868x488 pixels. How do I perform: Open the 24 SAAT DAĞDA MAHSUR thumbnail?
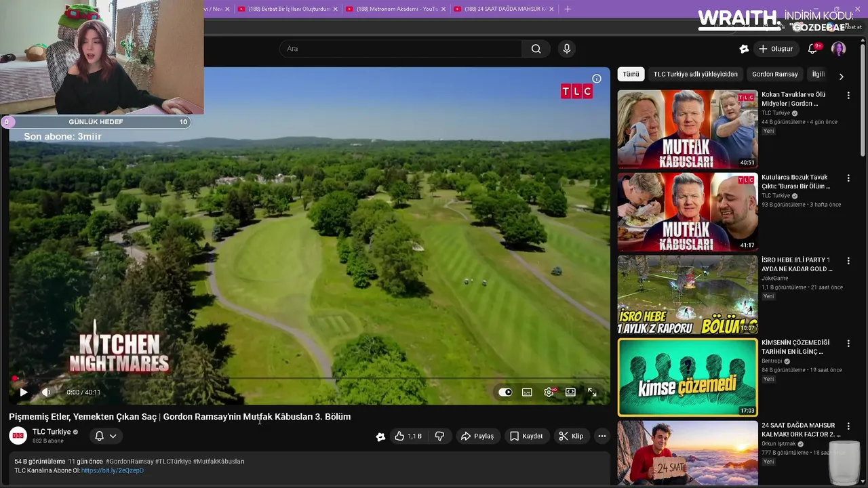tap(688, 452)
